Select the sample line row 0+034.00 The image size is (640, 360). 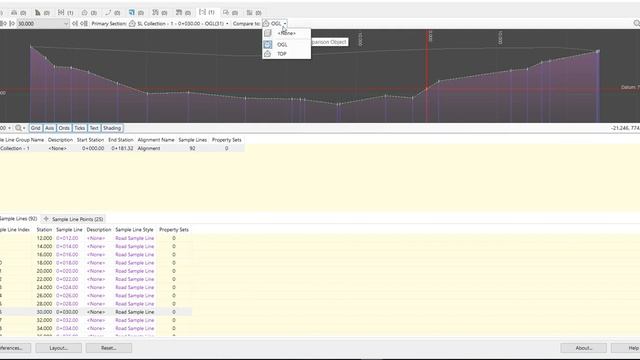(x=96, y=328)
